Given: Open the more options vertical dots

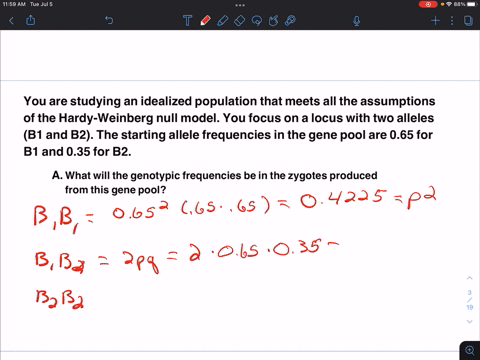Looking at the screenshot, I should 452,21.
